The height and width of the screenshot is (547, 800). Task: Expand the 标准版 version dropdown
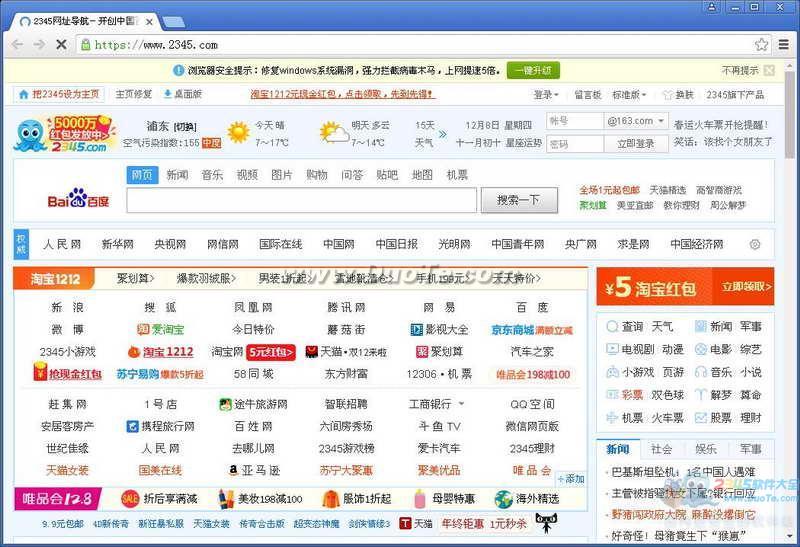[629, 94]
